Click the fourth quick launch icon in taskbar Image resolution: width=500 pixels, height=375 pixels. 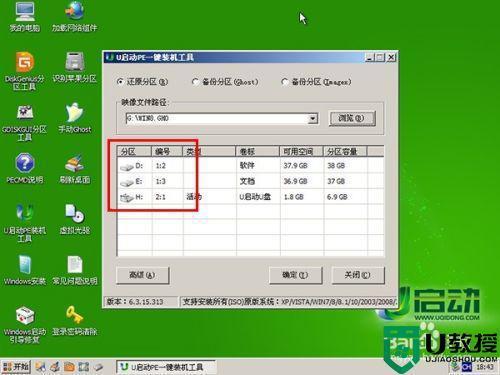(84, 367)
